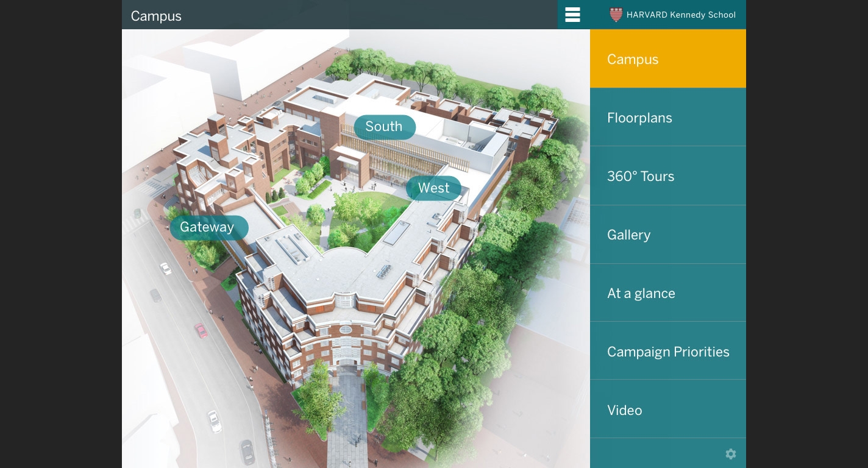The width and height of the screenshot is (868, 468).
Task: Select the Campus menu item
Action: click(x=668, y=58)
